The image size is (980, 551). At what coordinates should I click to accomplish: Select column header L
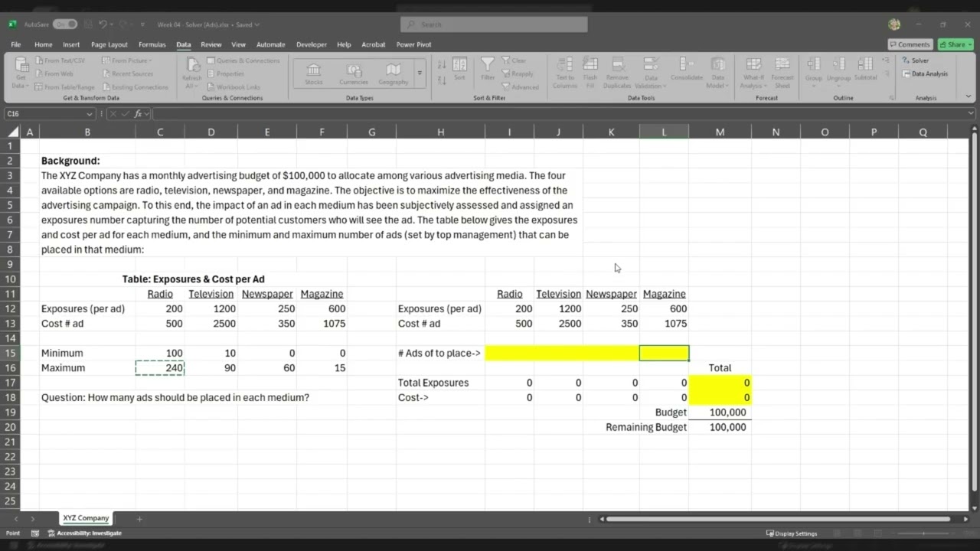pyautogui.click(x=664, y=132)
